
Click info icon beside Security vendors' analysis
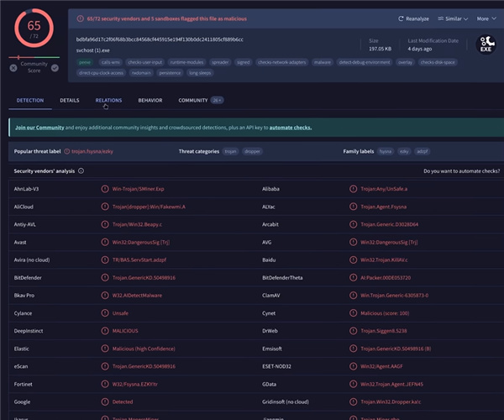[81, 171]
